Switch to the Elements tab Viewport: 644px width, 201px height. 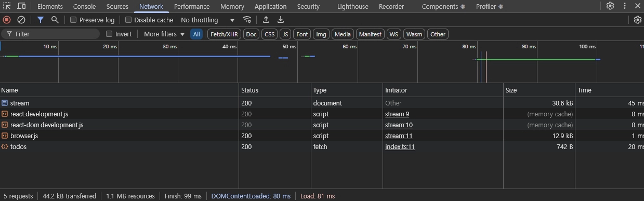(50, 6)
